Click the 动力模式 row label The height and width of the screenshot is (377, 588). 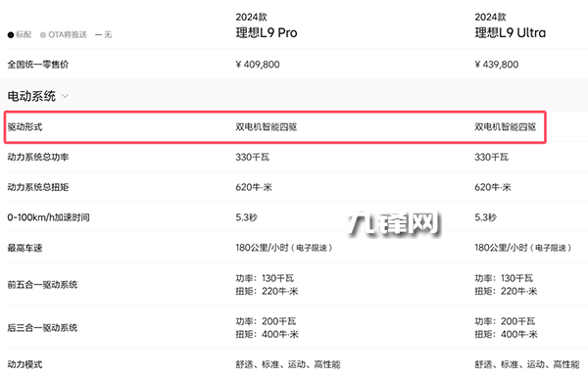24,364
